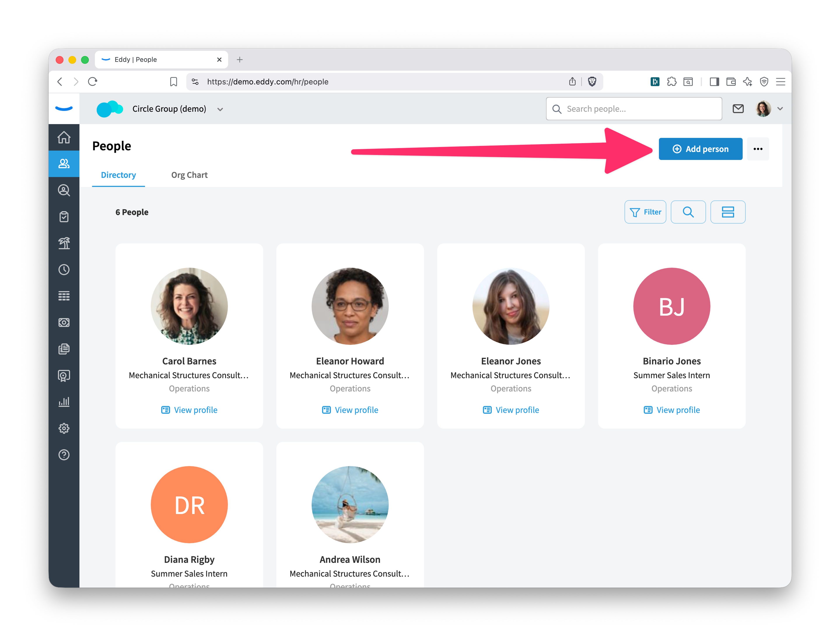Click the Circle Group company logo
840x636 pixels.
[110, 109]
